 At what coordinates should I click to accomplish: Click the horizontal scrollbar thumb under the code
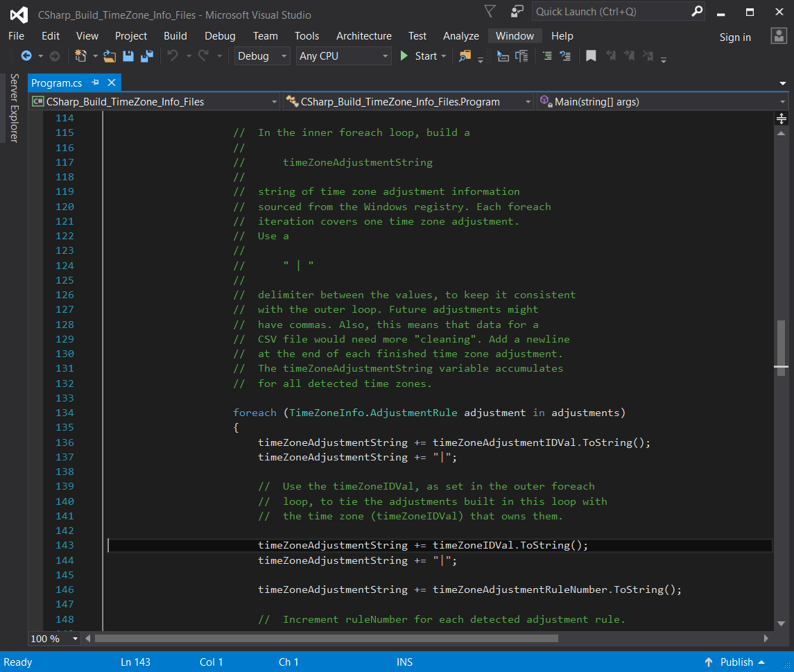click(x=326, y=638)
